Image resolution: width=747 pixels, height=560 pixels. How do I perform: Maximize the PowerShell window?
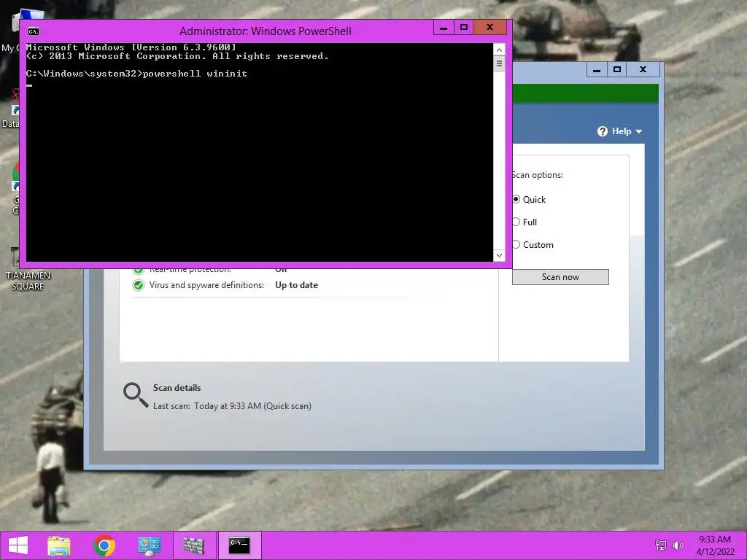(x=463, y=28)
